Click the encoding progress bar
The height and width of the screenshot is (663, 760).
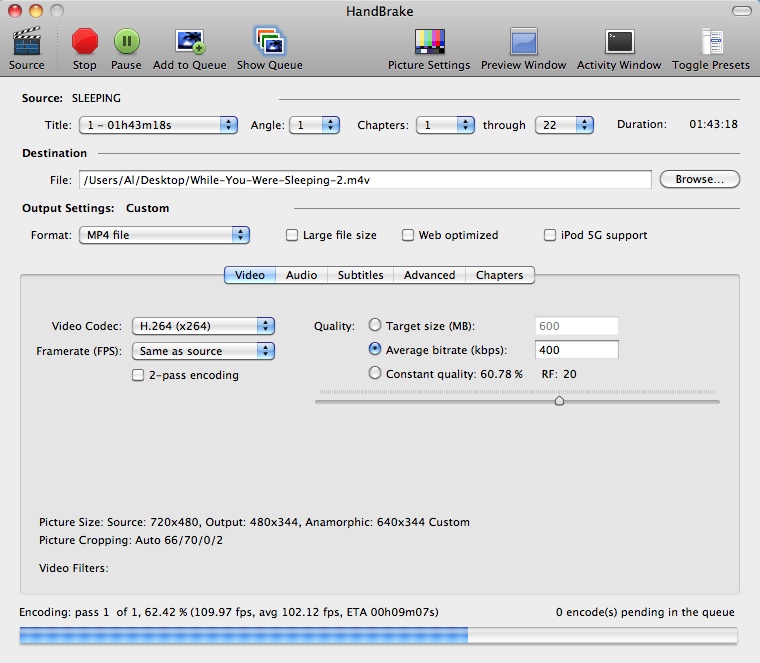click(378, 635)
